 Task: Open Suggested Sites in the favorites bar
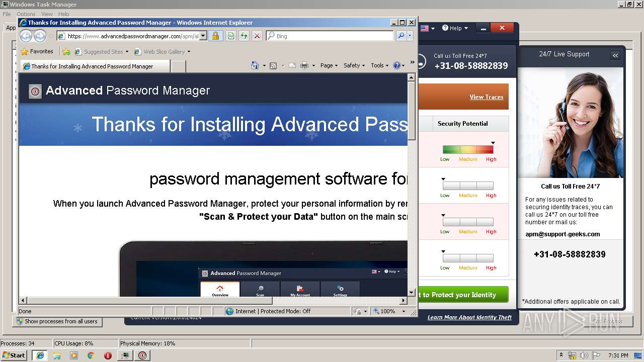pyautogui.click(x=101, y=52)
